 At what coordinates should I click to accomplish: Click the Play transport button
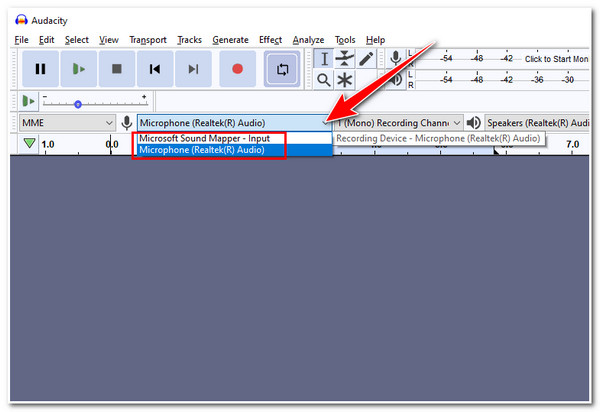click(x=79, y=69)
